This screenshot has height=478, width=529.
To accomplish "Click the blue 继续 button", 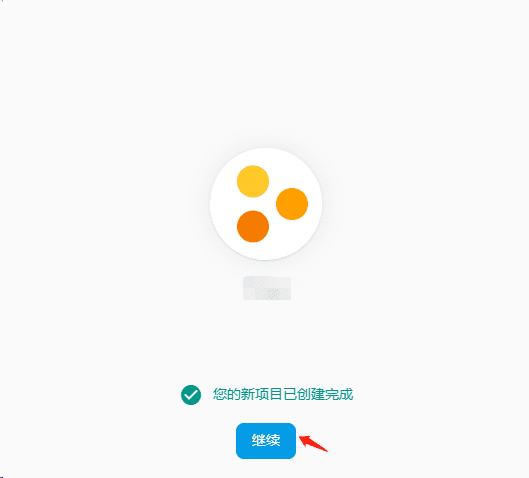I will click(266, 441).
